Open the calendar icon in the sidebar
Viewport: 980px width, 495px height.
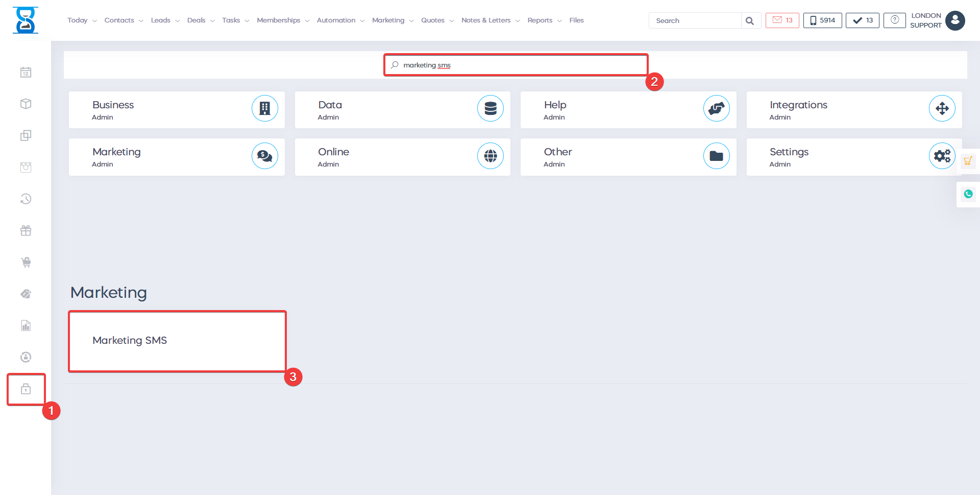[x=26, y=73]
